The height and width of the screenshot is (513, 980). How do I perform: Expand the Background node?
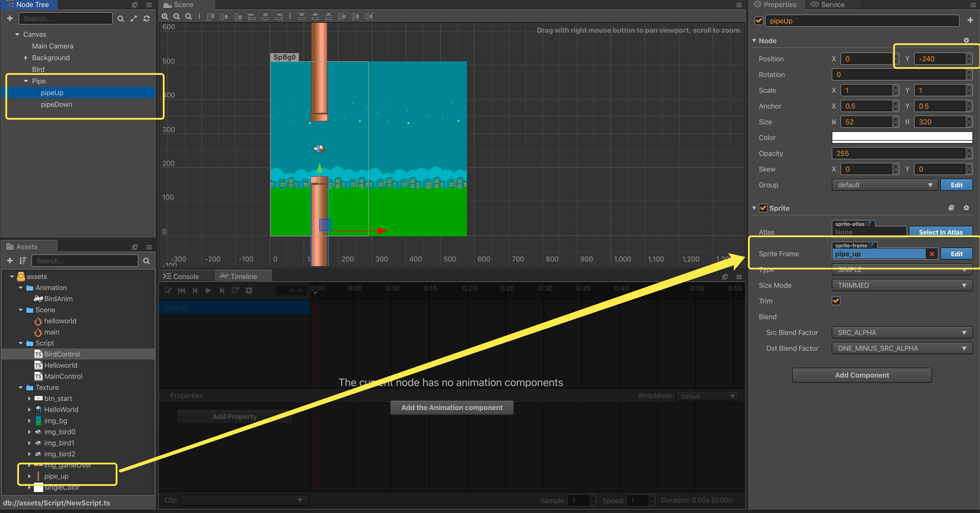pos(26,58)
